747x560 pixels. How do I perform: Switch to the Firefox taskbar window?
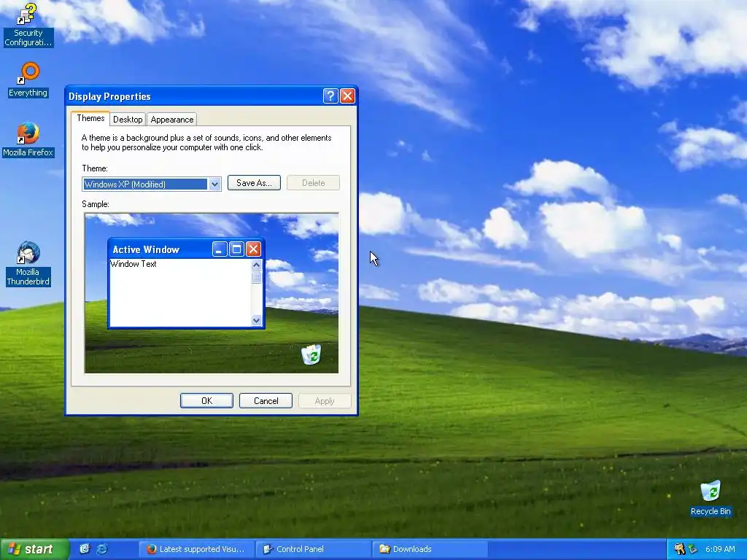(x=196, y=549)
